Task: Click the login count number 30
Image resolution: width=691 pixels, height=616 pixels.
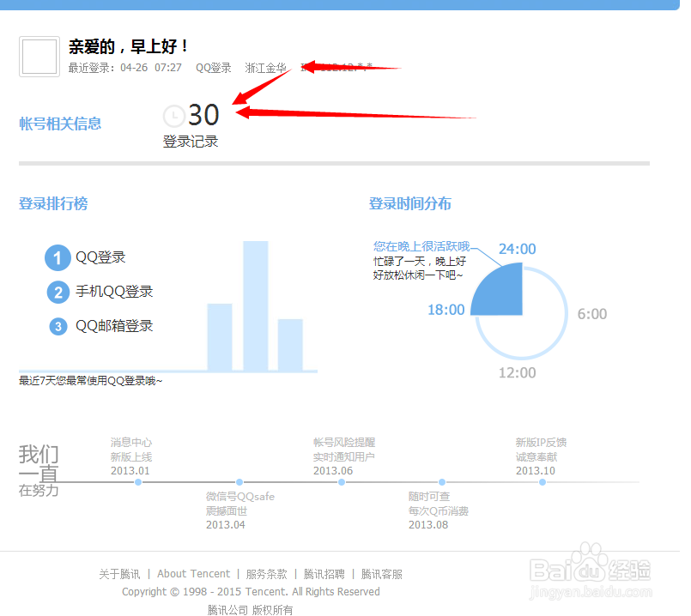Action: pyautogui.click(x=203, y=115)
